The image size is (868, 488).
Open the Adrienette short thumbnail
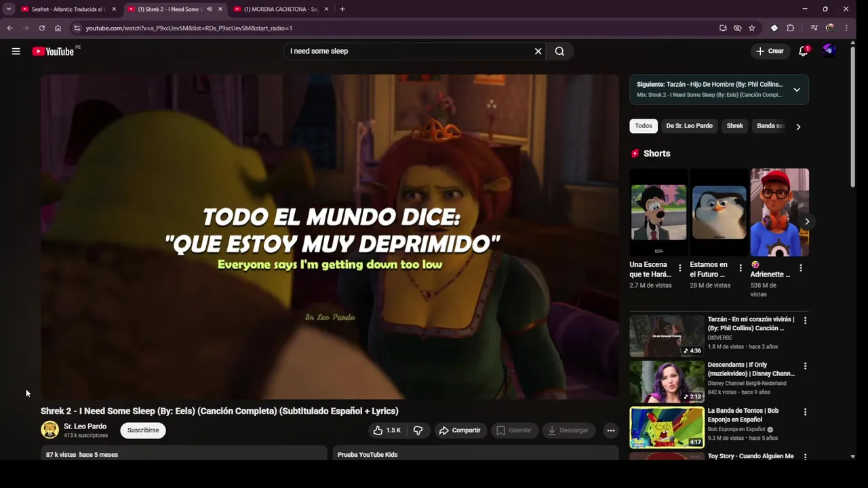[779, 212]
